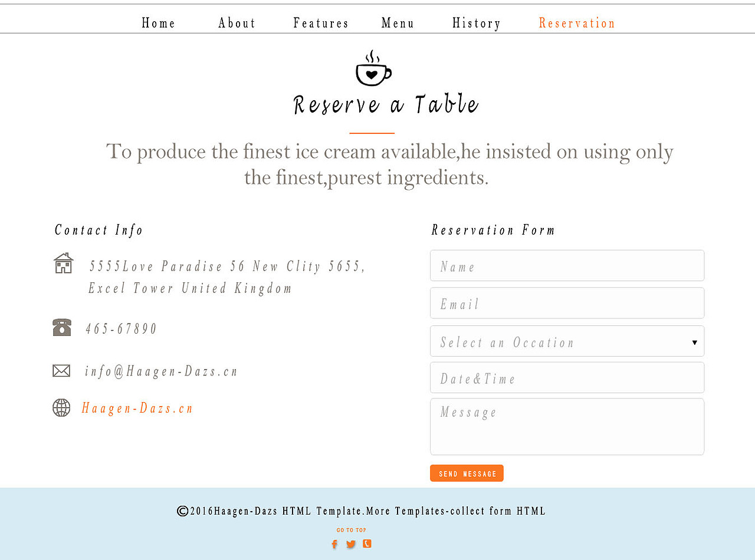This screenshot has height=560, width=755.
Task: Click the house address icon
Action: click(64, 263)
